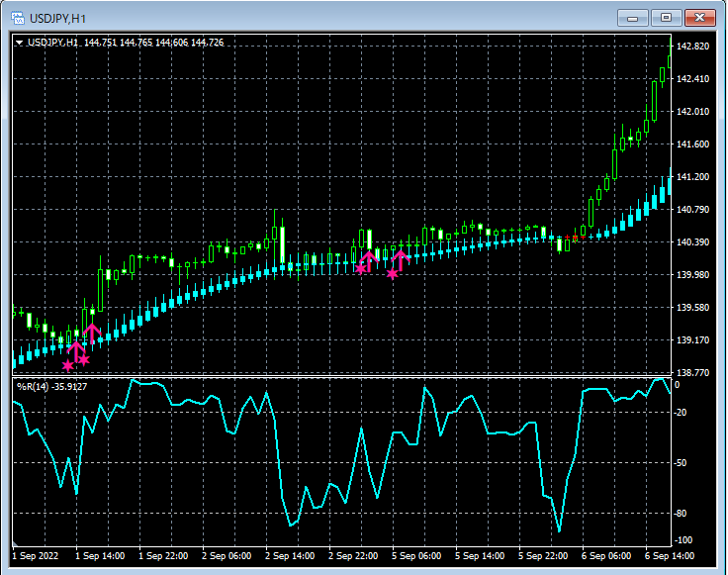The width and height of the screenshot is (728, 575).
Task: Click the %R(14) -35.9127 indicator label
Action: click(52, 386)
